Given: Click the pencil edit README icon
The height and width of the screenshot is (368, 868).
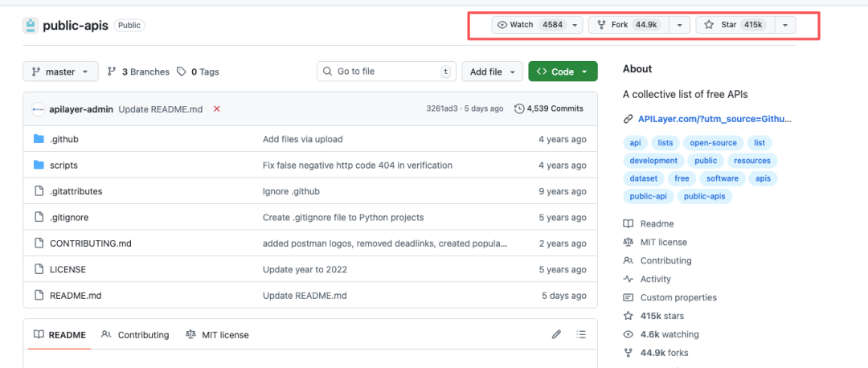Looking at the screenshot, I should 556,334.
